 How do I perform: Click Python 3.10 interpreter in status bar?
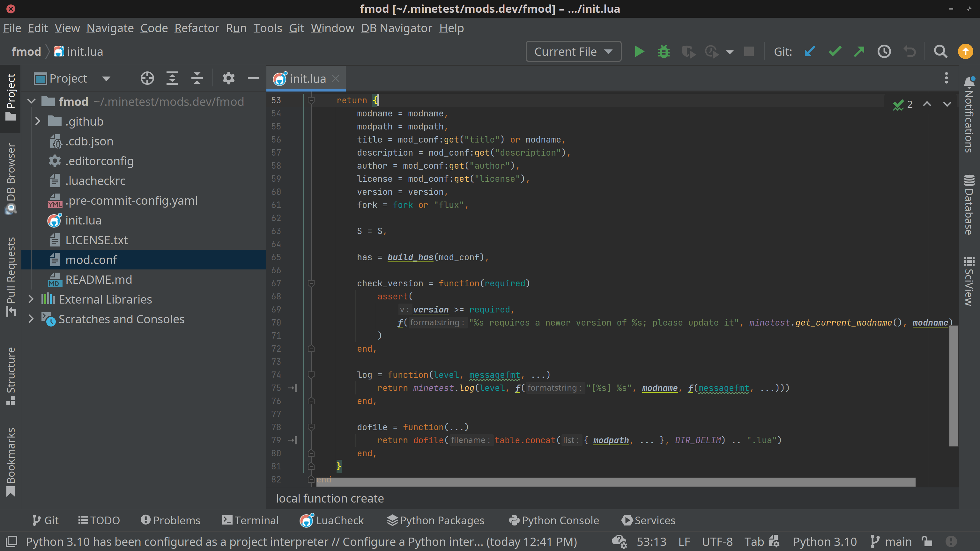pyautogui.click(x=824, y=541)
